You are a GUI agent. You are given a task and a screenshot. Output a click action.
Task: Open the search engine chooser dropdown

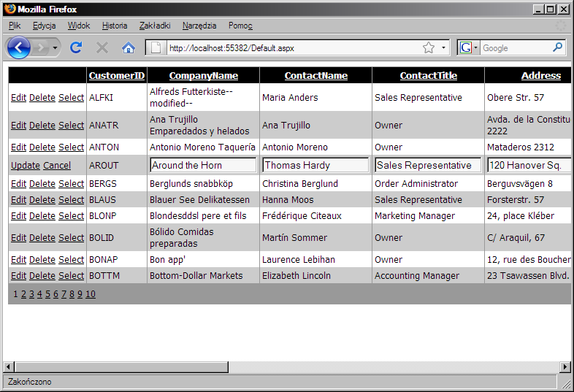475,47
